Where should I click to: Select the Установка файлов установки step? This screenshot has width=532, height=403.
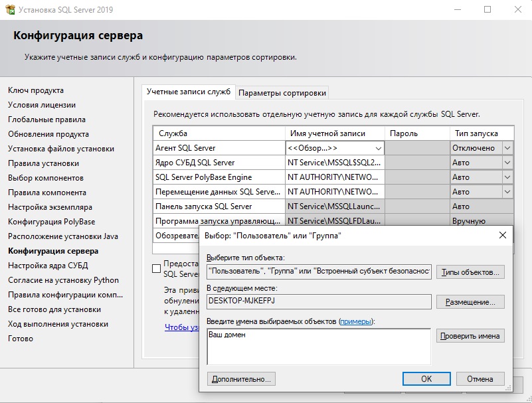(x=61, y=149)
